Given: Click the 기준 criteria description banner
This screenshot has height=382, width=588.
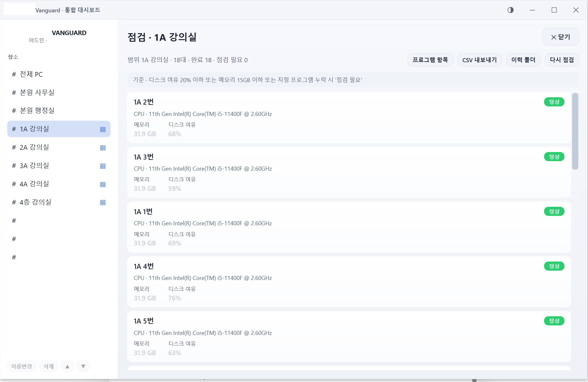Looking at the screenshot, I should (x=353, y=80).
